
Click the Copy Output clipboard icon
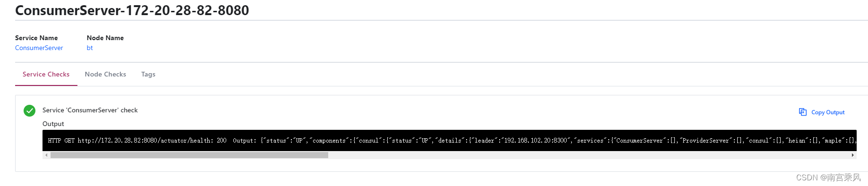802,112
